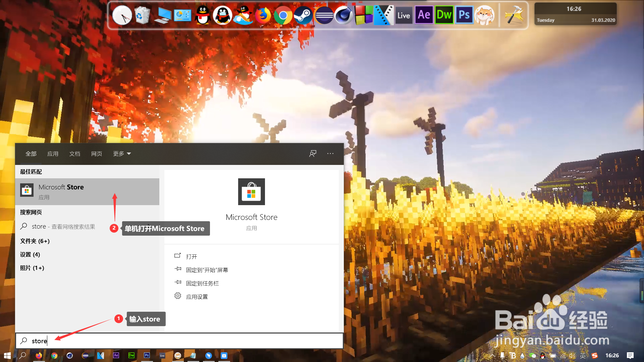Open the three-dot options menu in search panel

[x=330, y=154]
